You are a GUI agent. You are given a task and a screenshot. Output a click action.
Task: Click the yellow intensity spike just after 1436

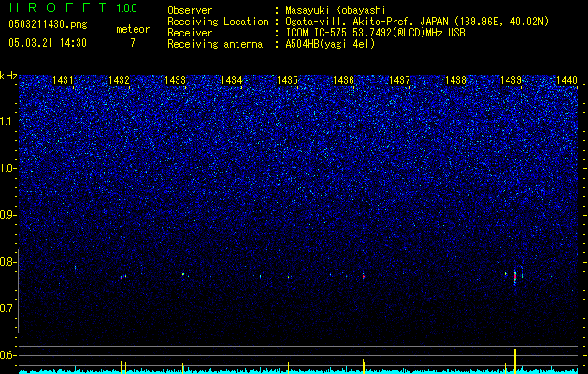(364, 367)
